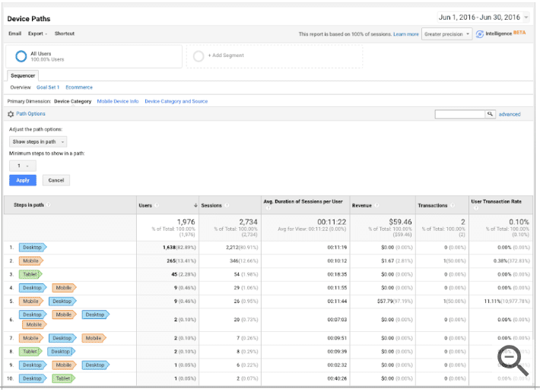
Task: Click the search magnifier button
Action: [x=490, y=114]
